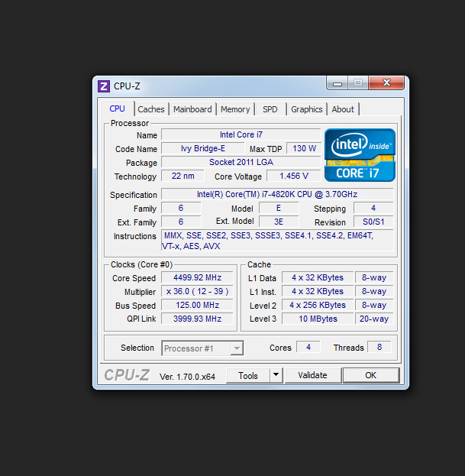This screenshot has width=465, height=476.
Task: Minimize the CPU-Z window
Action: (337, 83)
